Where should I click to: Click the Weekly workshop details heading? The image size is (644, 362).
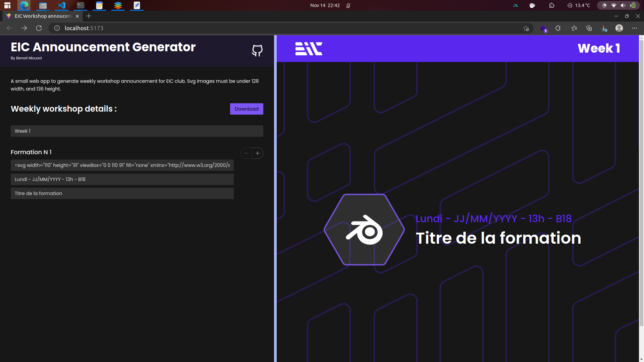[64, 109]
